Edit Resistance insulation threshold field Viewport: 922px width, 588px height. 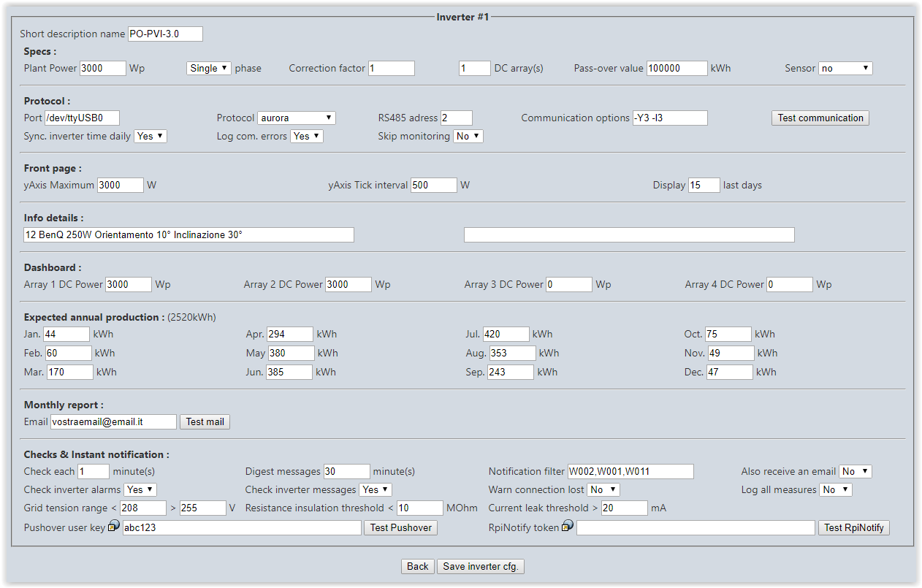coord(420,508)
